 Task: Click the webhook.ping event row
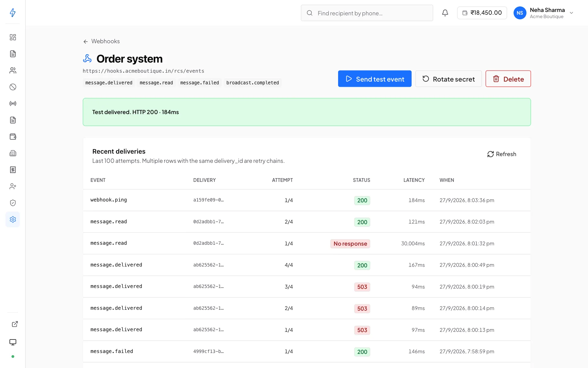coord(307,200)
